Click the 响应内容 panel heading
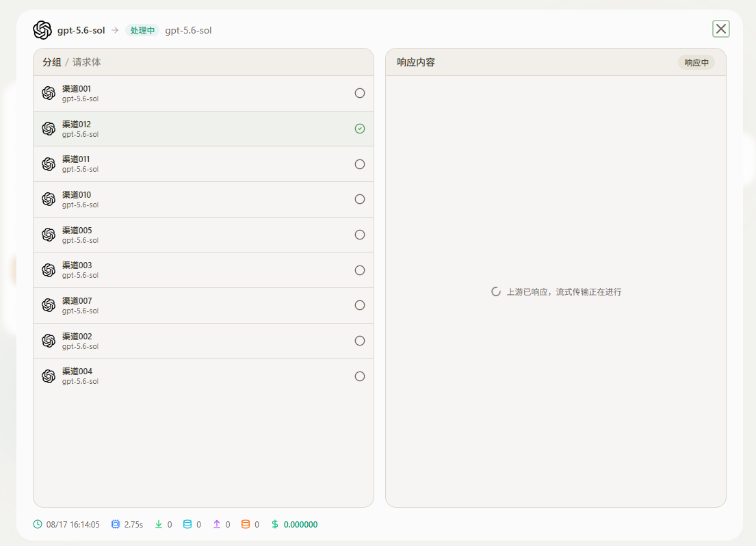Viewport: 756px width, 546px height. [x=416, y=62]
